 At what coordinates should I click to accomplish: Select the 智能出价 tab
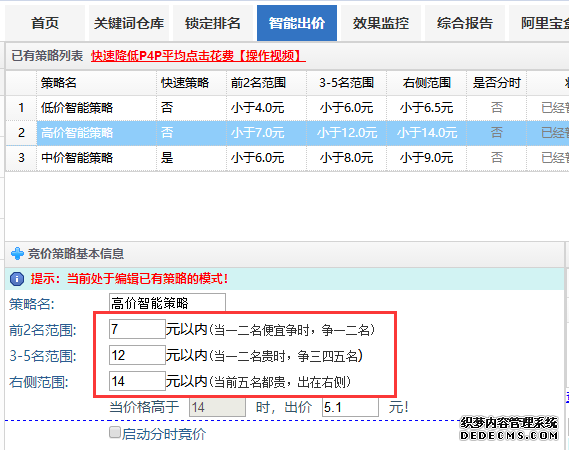coord(297,23)
